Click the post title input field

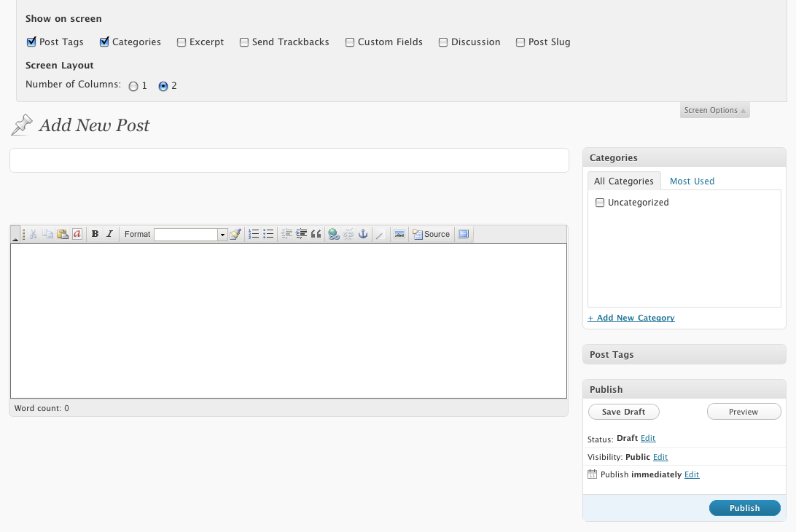point(289,160)
